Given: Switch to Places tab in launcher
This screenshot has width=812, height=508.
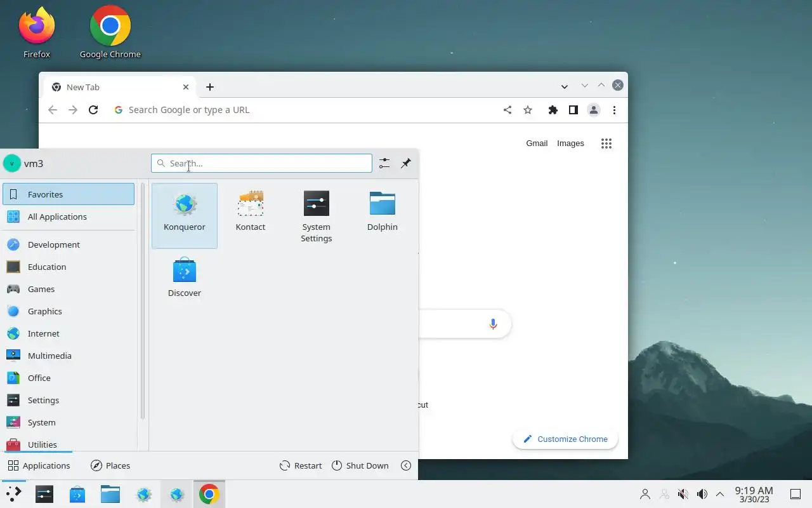Looking at the screenshot, I should tap(110, 465).
